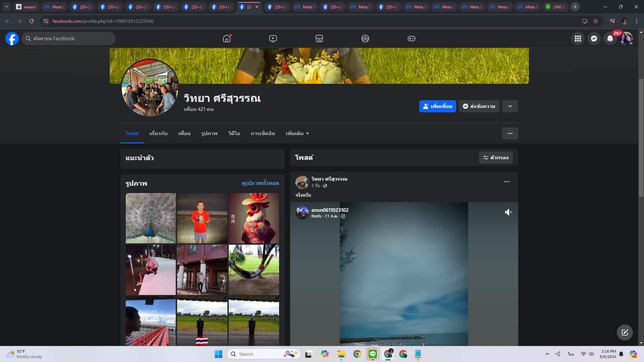644x362 pixels.
Task: Open the notifications bell icon
Action: pos(610,39)
